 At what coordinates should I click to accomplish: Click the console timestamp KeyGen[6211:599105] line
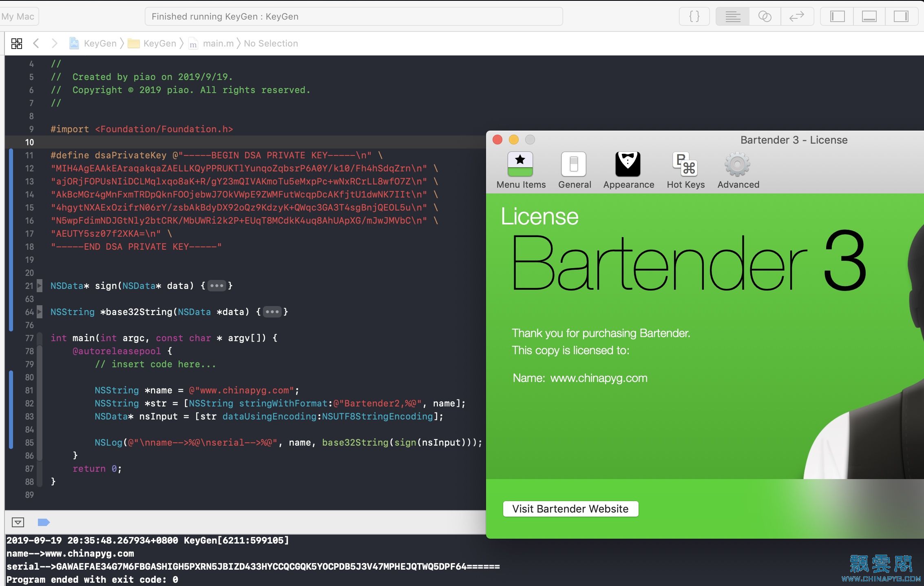tap(148, 540)
